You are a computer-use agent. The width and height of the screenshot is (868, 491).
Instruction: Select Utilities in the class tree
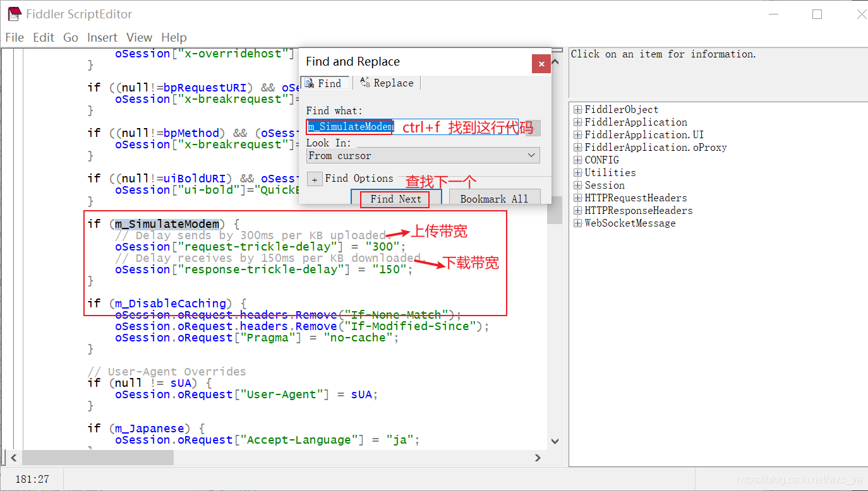(x=610, y=173)
